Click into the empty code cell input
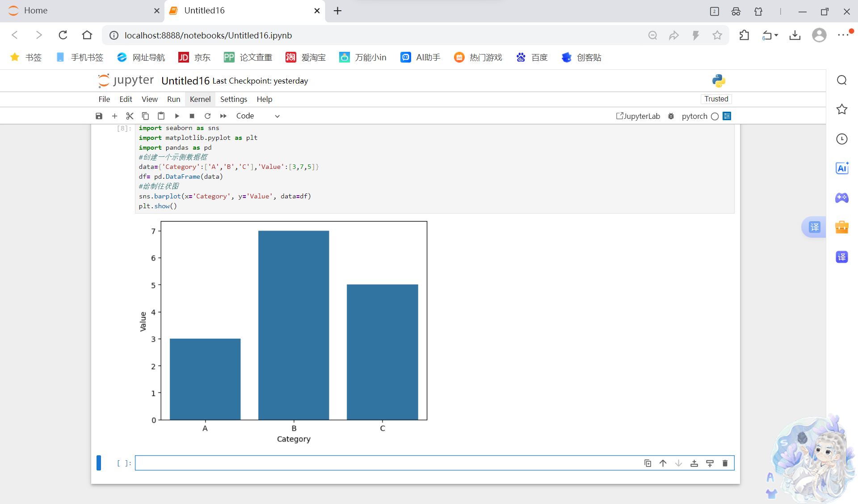This screenshot has width=858, height=504. pyautogui.click(x=384, y=463)
